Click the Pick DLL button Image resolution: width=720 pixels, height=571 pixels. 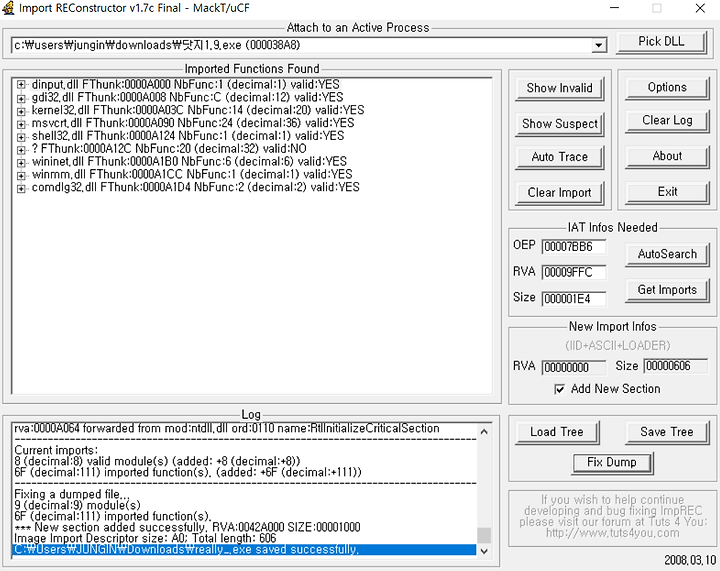(x=661, y=42)
